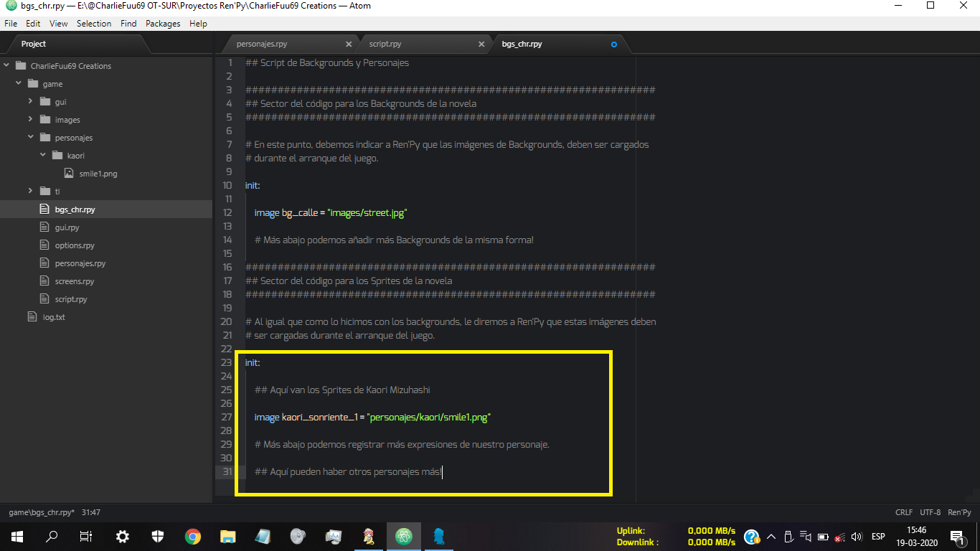This screenshot has width=980, height=551.
Task: Open Windows Settings gear in taskbar
Action: 123,537
